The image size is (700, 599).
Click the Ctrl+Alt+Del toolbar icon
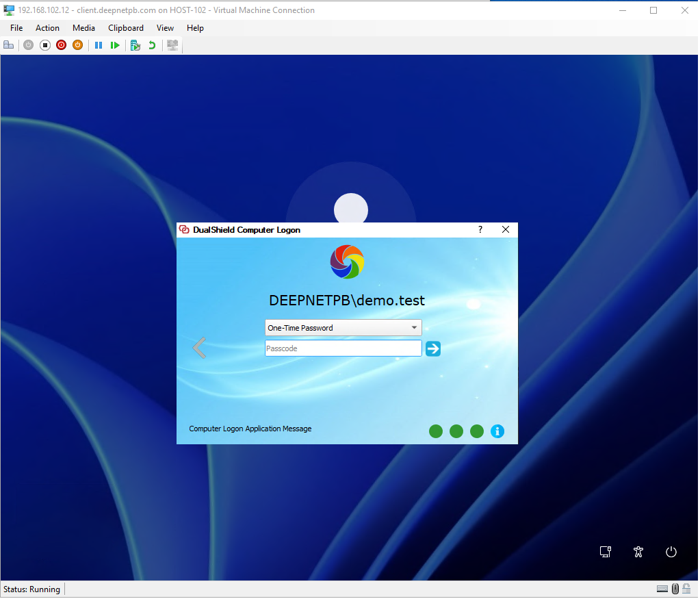pos(9,45)
